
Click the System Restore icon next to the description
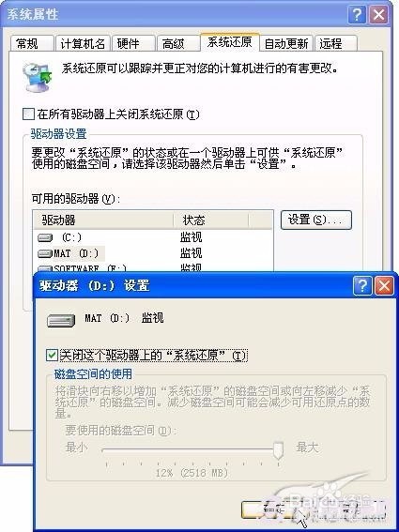[37, 77]
